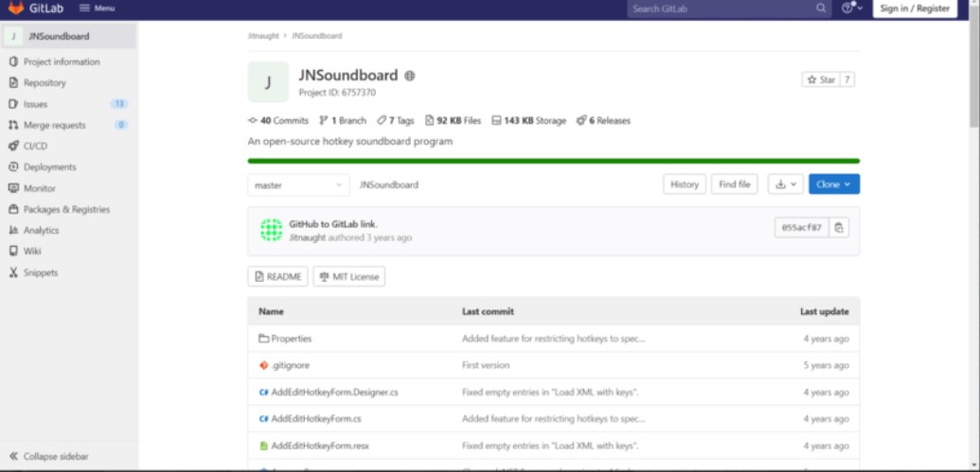Click the Jitnaught green identicon avatar
980x472 pixels.
pyautogui.click(x=271, y=231)
